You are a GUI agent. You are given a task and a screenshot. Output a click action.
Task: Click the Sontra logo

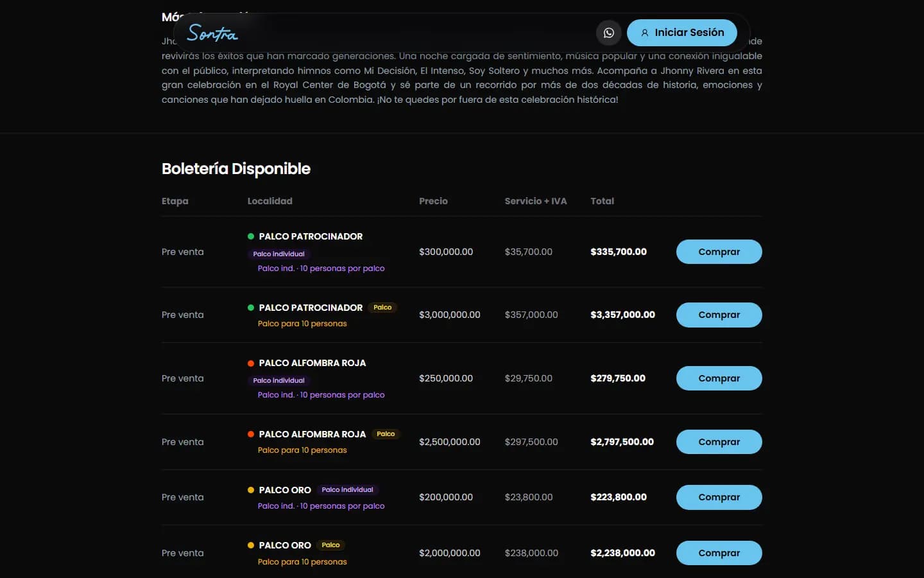click(212, 33)
